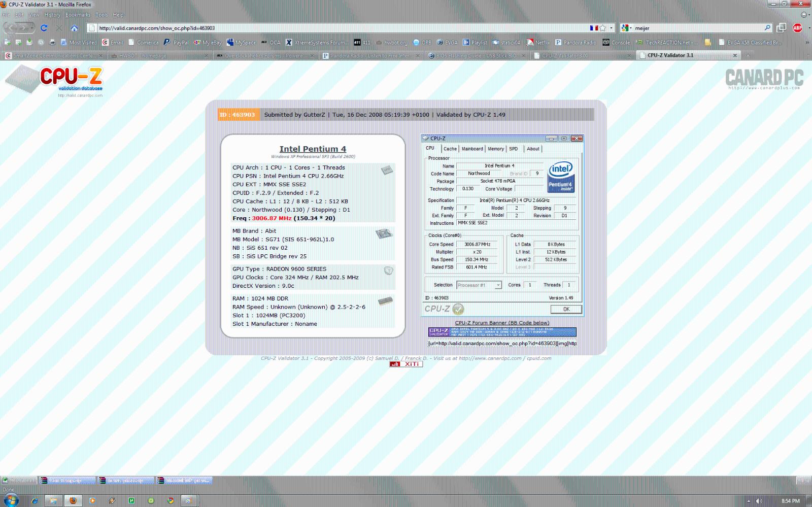
Task: Select the Cache tab in CPU-Z image
Action: [x=450, y=149]
